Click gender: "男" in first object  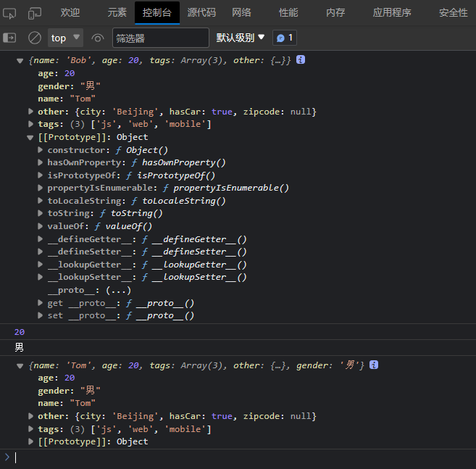[x=69, y=86]
